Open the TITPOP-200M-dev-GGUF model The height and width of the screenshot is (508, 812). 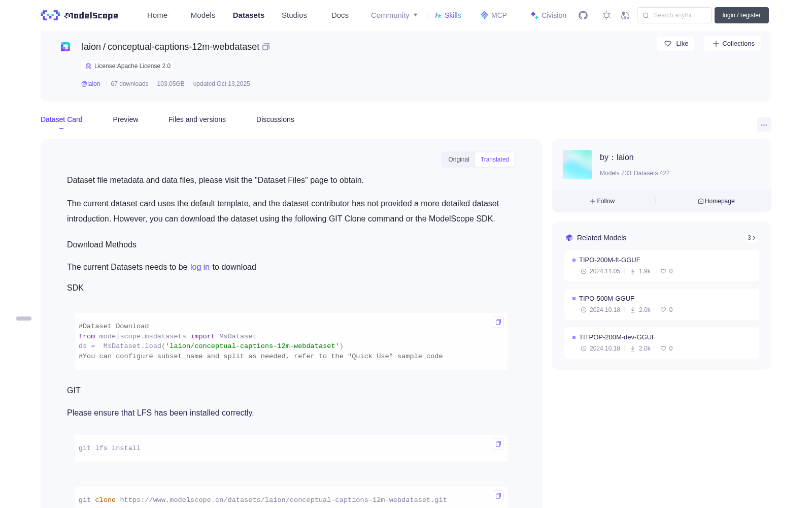click(x=662, y=343)
